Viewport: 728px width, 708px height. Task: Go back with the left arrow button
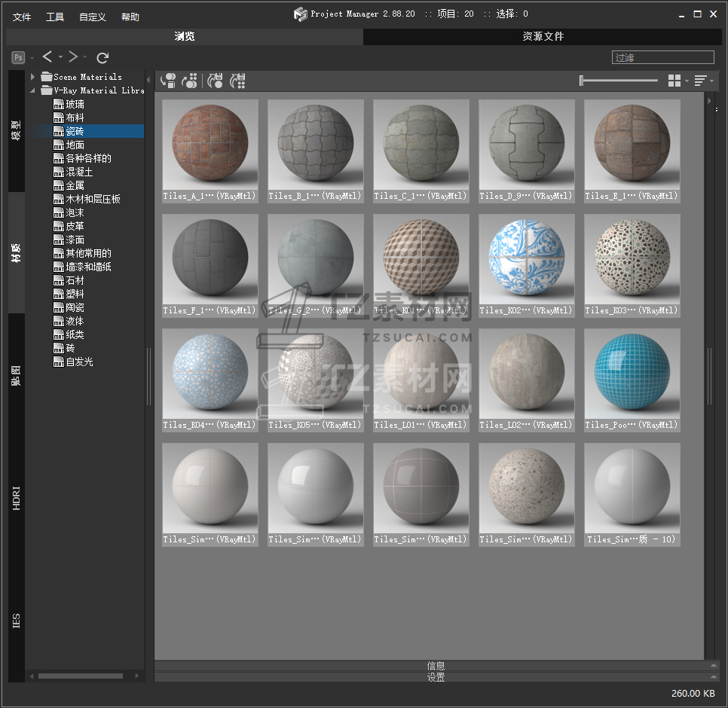coord(47,57)
